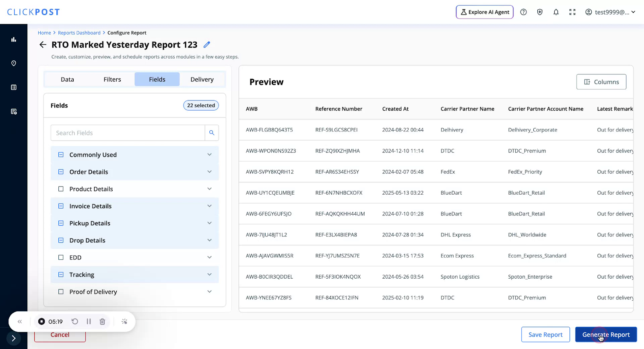Pause the screen recording
This screenshot has height=349, width=644.
point(89,322)
